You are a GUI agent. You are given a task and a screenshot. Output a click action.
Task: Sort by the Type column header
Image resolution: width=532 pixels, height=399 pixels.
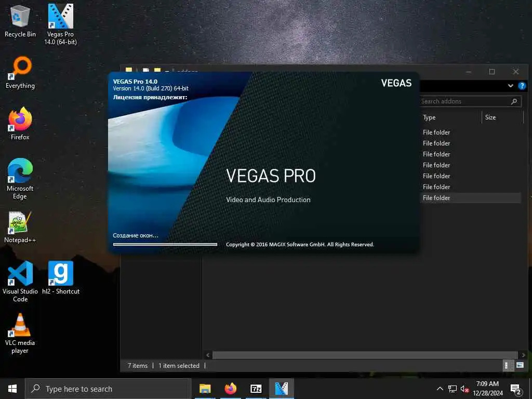(x=450, y=117)
